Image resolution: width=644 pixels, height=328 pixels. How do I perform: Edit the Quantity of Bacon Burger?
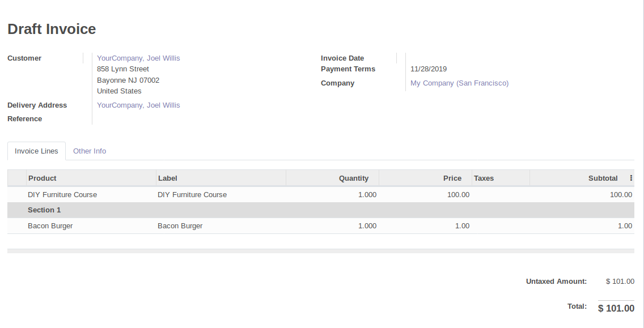367,225
